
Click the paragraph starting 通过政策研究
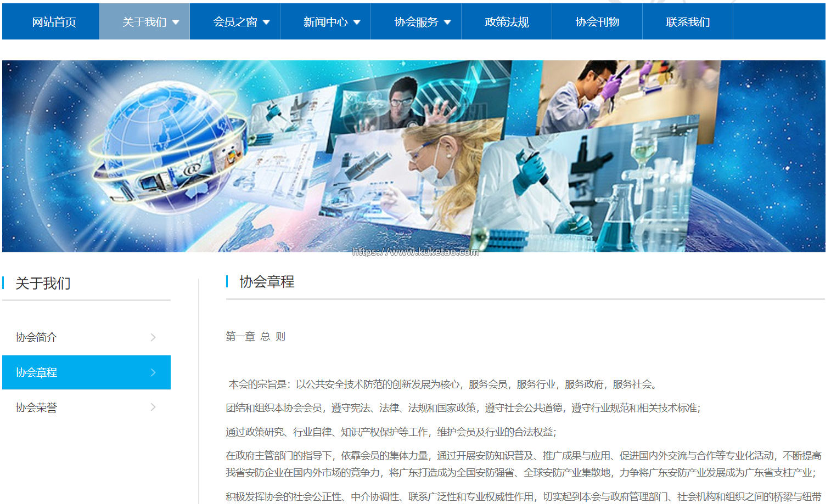coord(391,432)
